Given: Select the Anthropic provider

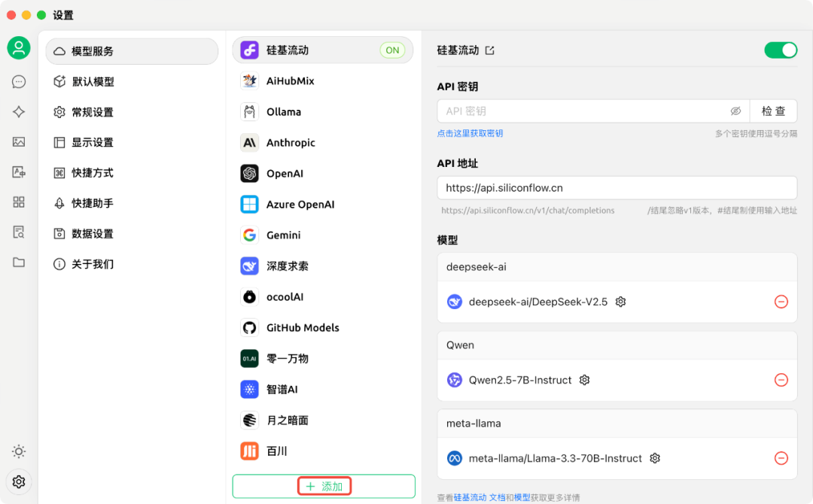Looking at the screenshot, I should tap(291, 143).
